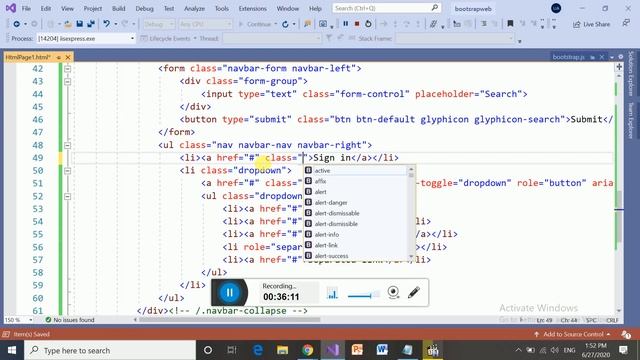This screenshot has width=640, height=360.
Task: Pause the screen recording
Action: tap(229, 292)
